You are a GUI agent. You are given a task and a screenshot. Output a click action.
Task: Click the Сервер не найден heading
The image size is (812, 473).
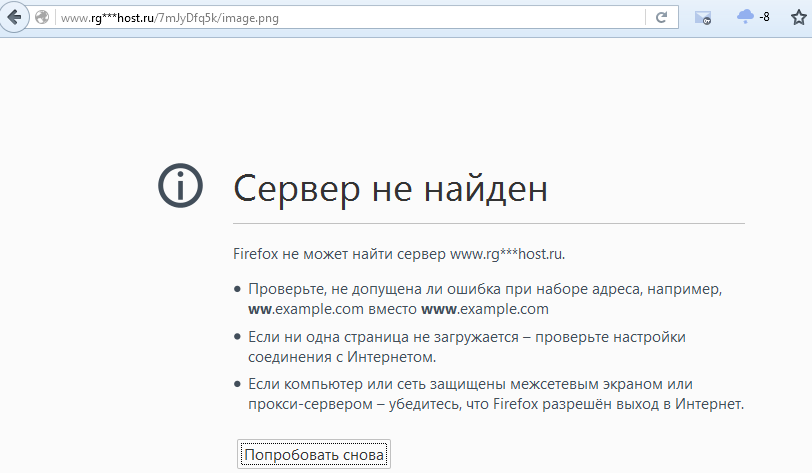coord(390,187)
